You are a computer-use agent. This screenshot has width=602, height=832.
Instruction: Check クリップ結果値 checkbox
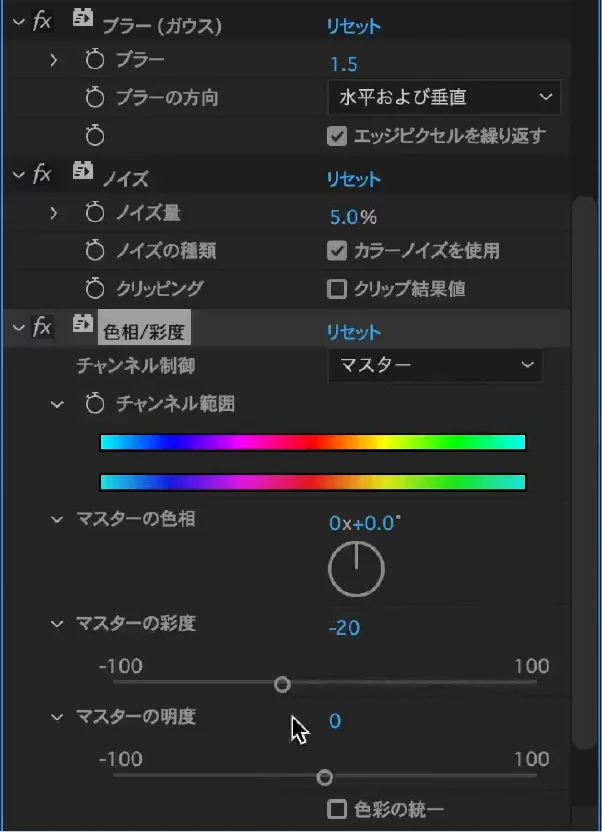(337, 289)
